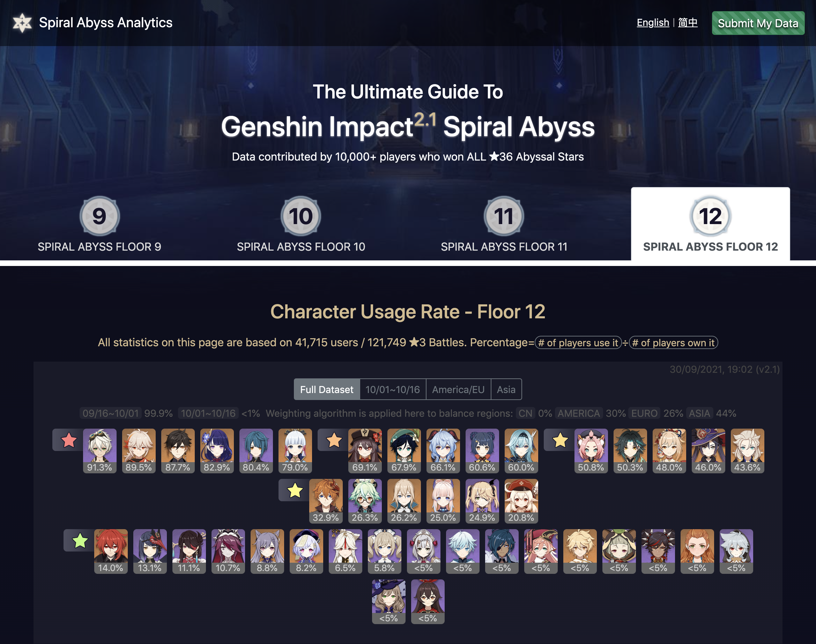This screenshot has width=816, height=644.
Task: Open the Floor 9 badge icon
Action: 99,216
